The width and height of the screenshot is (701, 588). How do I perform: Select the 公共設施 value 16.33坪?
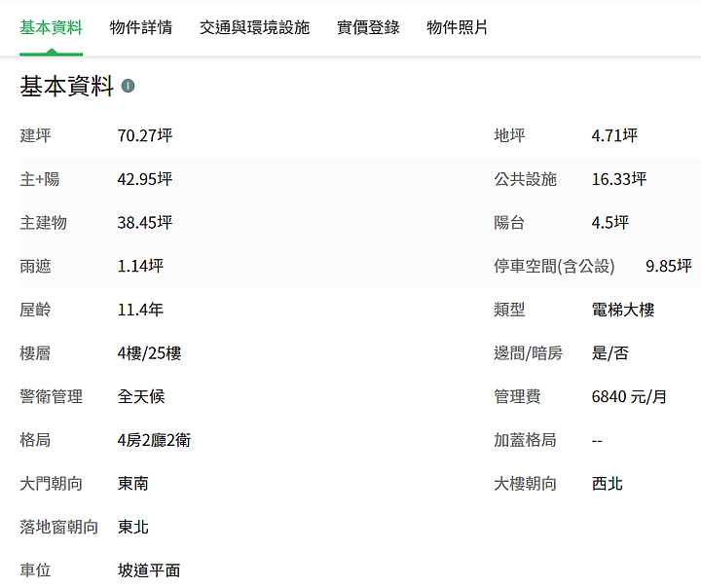(619, 179)
